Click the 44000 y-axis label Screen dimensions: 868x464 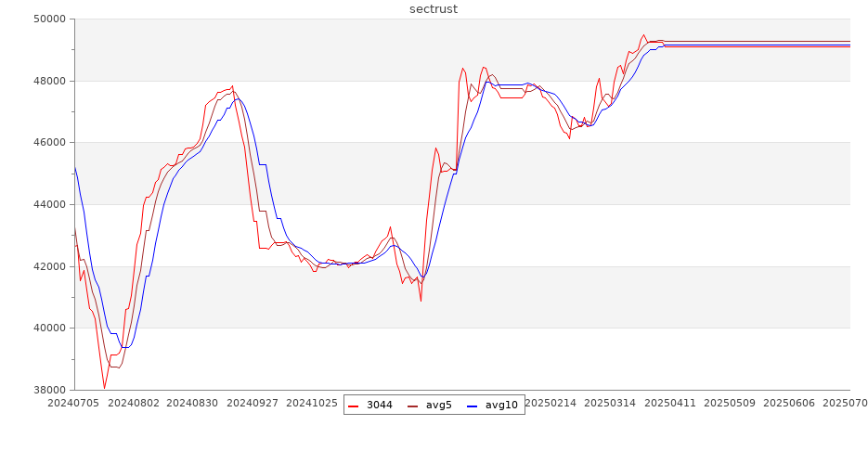click(47, 205)
